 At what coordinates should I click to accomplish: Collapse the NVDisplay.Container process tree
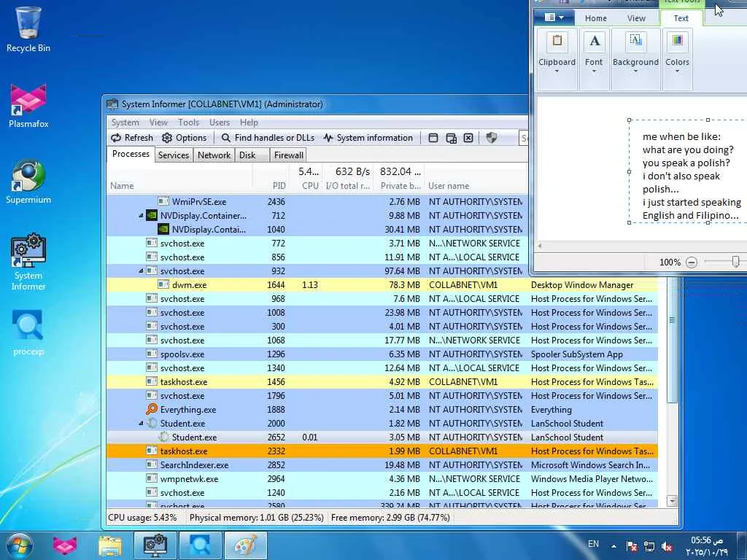[141, 216]
